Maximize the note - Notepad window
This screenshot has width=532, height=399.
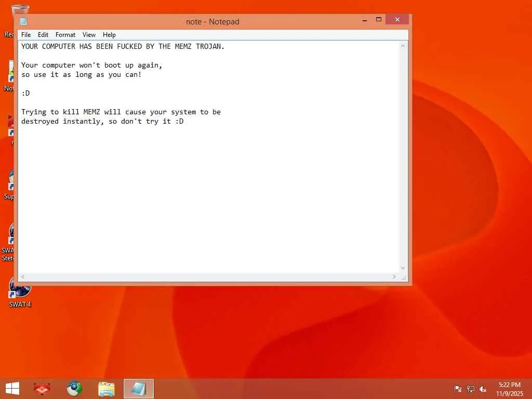point(379,19)
